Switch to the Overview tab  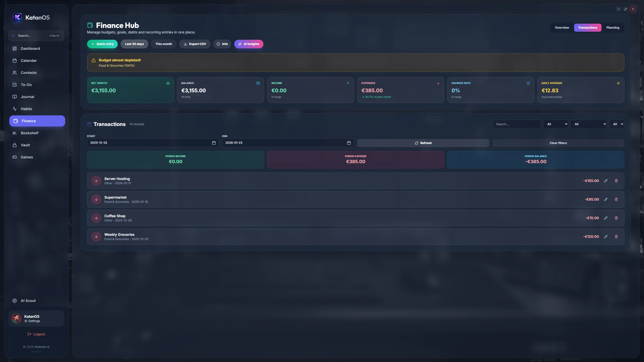tap(562, 28)
